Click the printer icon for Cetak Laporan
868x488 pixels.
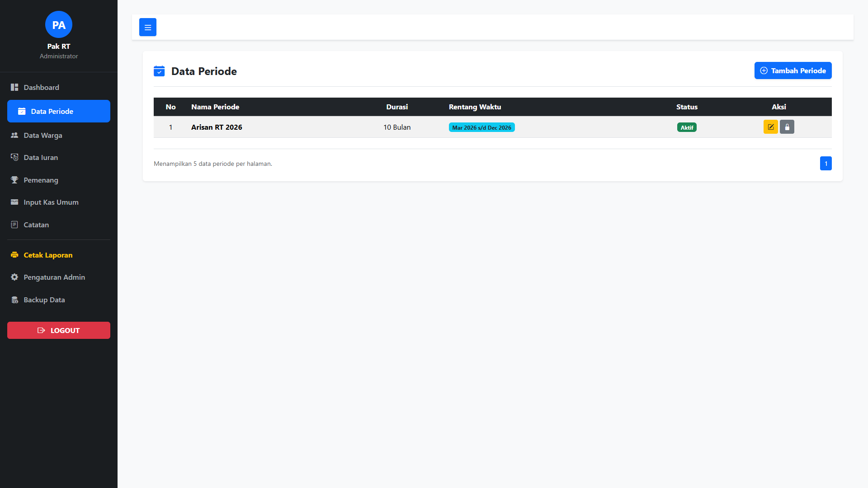click(x=14, y=255)
